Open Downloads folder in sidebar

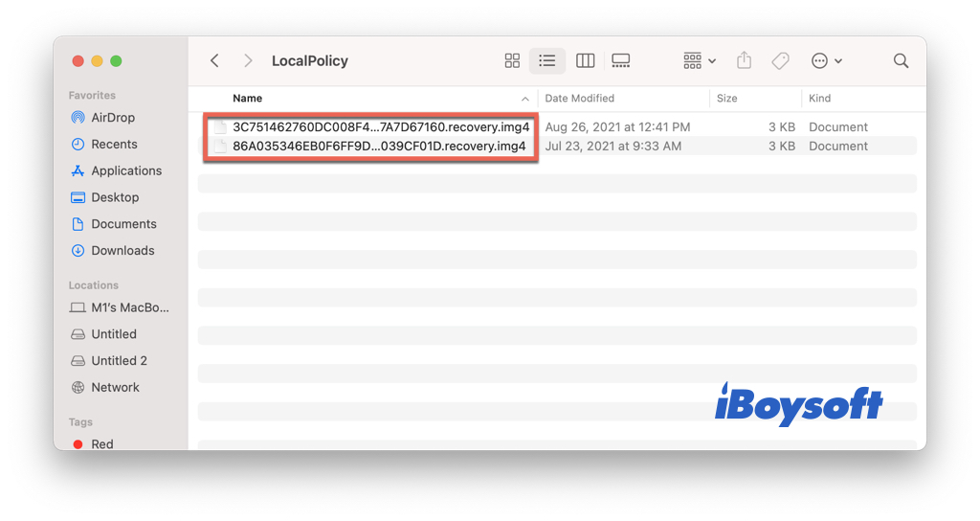(122, 251)
